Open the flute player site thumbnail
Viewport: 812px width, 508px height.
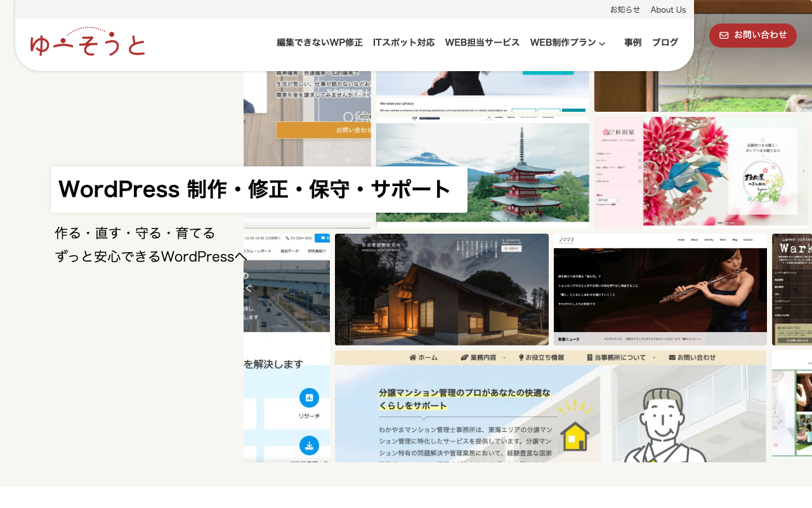click(x=660, y=290)
